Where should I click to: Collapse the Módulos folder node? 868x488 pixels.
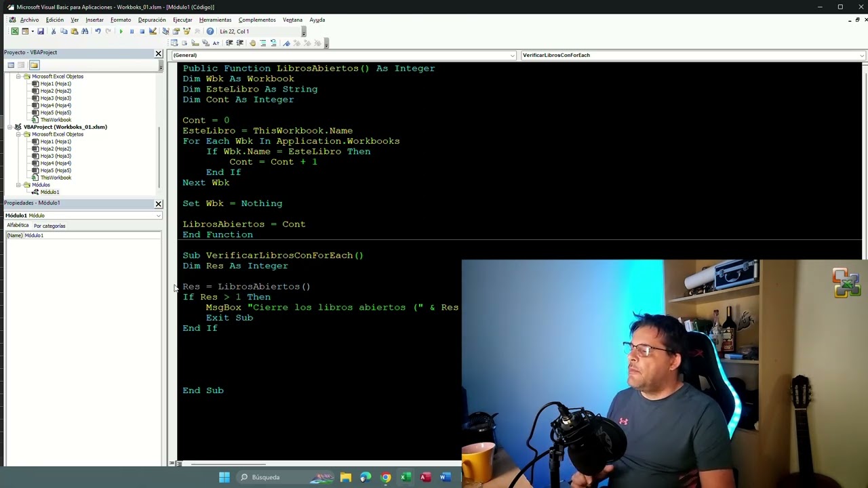coord(19,185)
